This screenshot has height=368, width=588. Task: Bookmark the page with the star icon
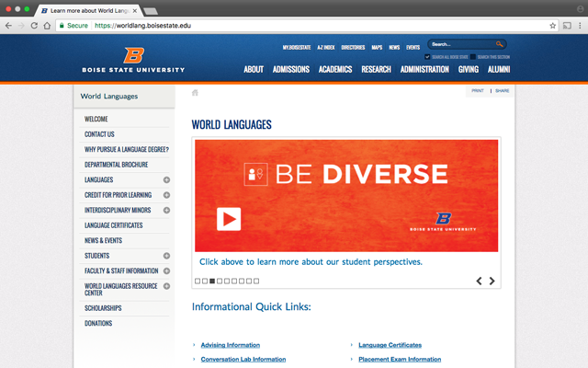click(552, 26)
